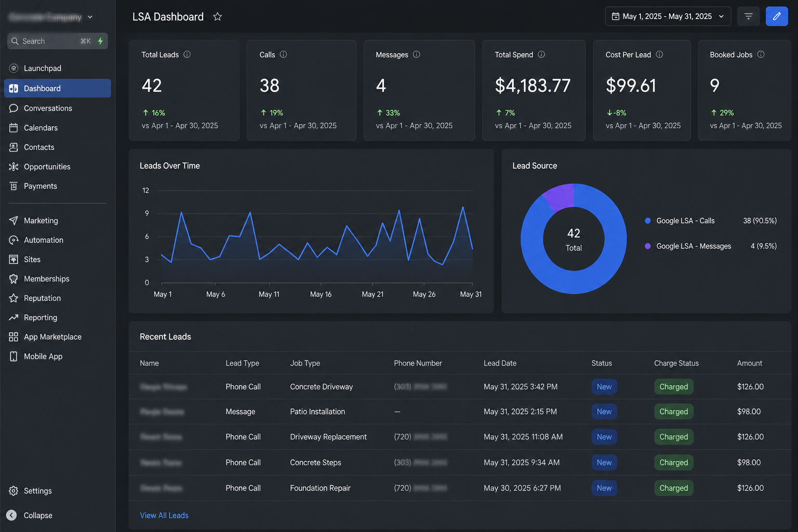Screen dimensions: 798x532
Task: Click the blue edit pencil button
Action: (x=777, y=17)
